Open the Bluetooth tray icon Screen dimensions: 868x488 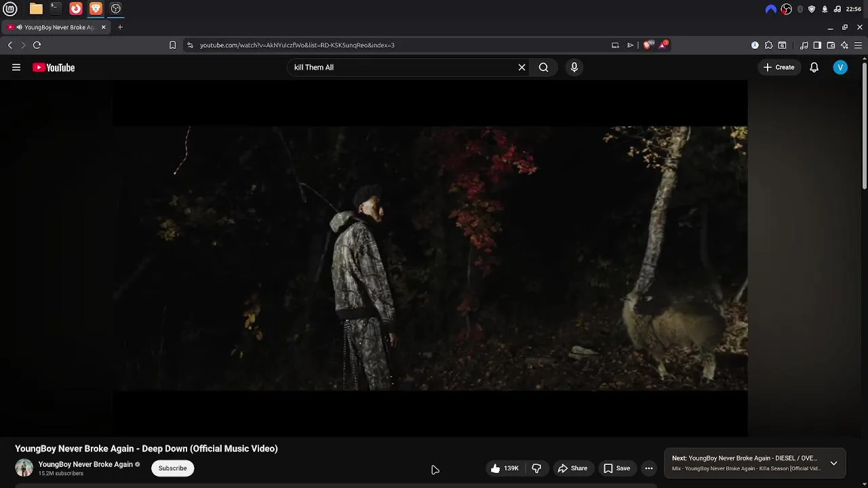800,9
